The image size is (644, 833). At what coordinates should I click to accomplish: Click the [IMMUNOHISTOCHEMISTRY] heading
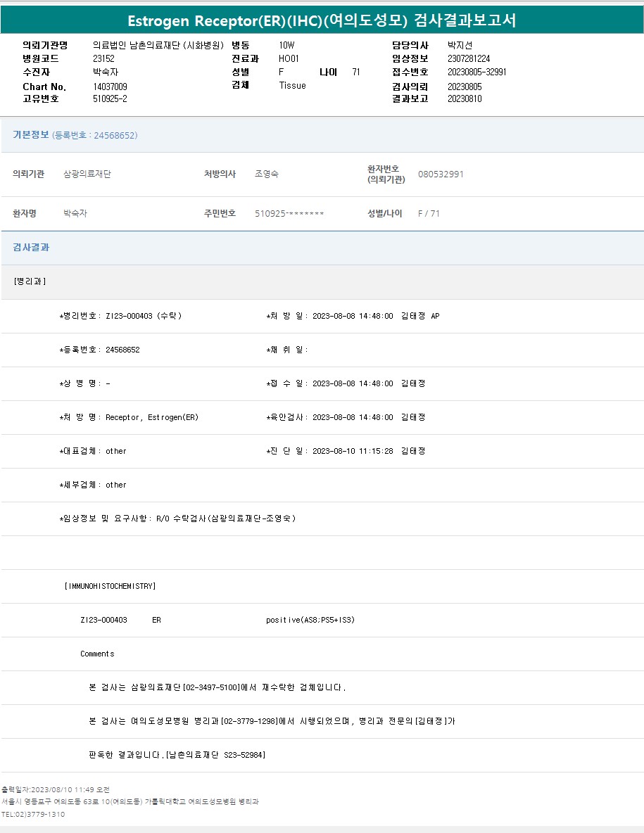coord(110,586)
